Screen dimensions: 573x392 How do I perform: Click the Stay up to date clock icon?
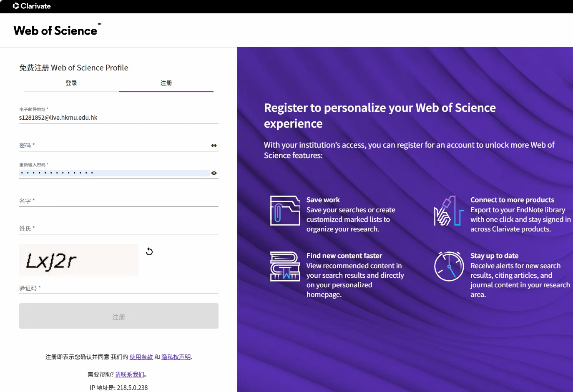click(449, 266)
